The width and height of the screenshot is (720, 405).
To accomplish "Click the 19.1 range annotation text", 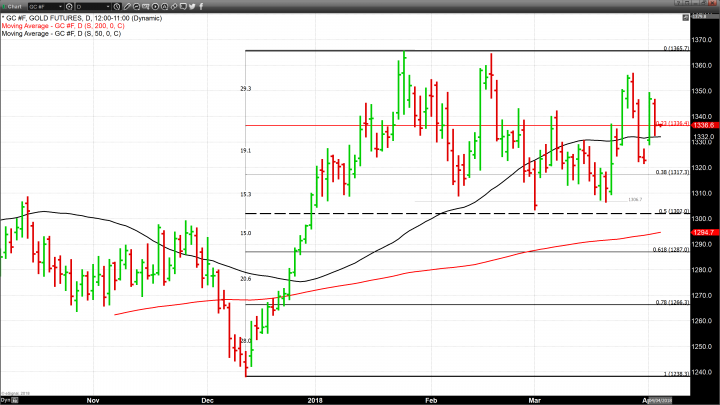I will 246,151.
